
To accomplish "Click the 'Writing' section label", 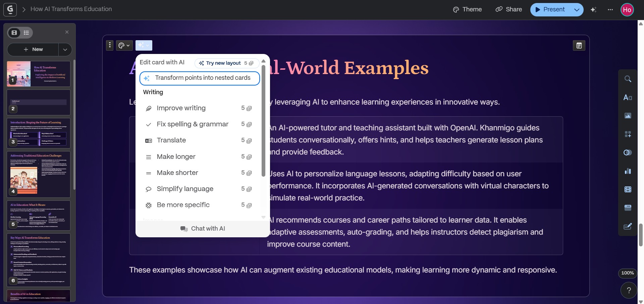I will click(x=153, y=92).
